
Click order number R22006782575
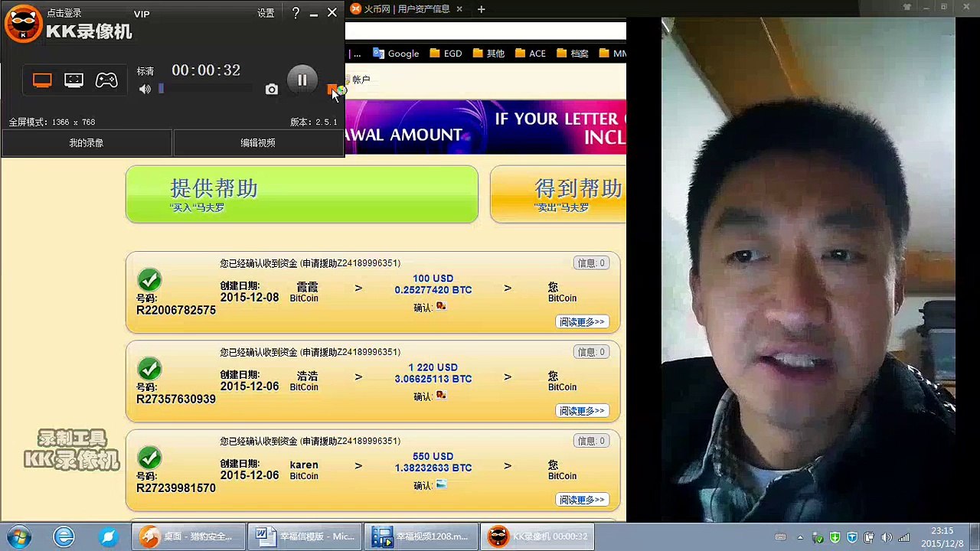[x=176, y=310]
